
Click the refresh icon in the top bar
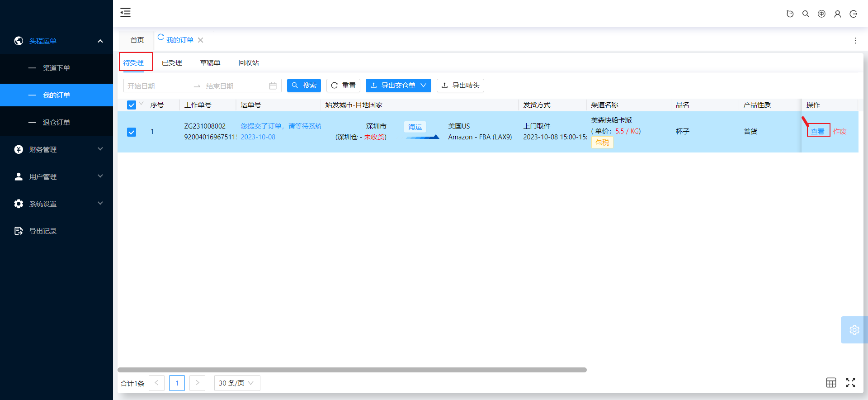(x=790, y=14)
